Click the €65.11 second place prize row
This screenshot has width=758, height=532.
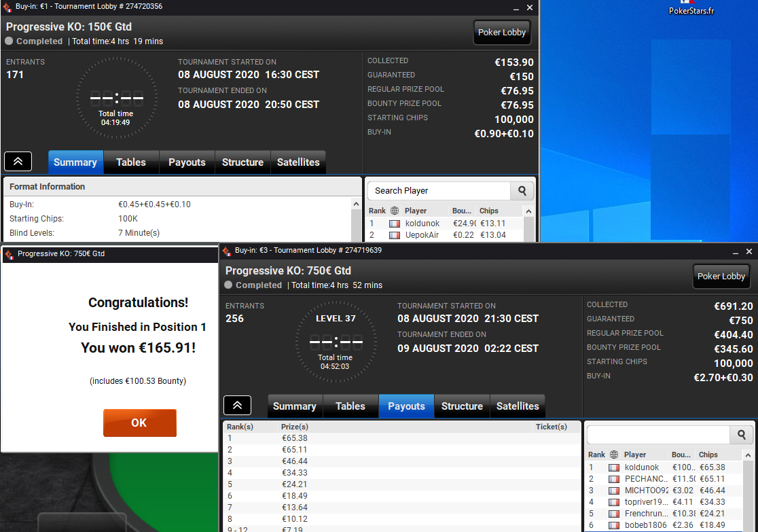click(401, 450)
